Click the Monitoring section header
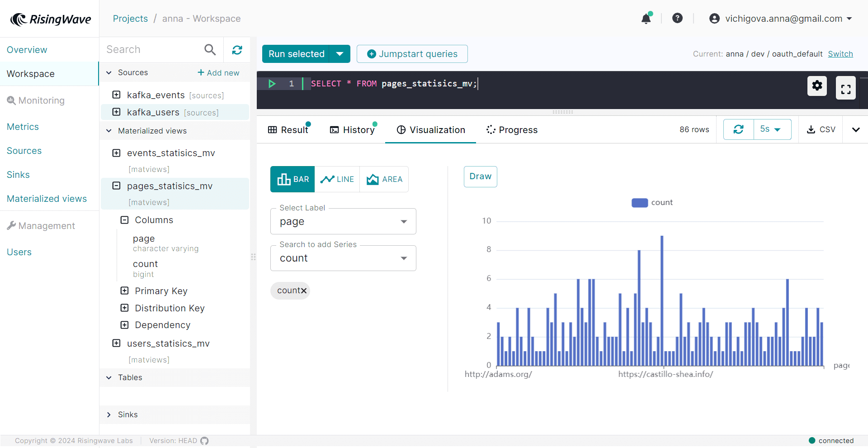Image resolution: width=868 pixels, height=448 pixels. 36,100
